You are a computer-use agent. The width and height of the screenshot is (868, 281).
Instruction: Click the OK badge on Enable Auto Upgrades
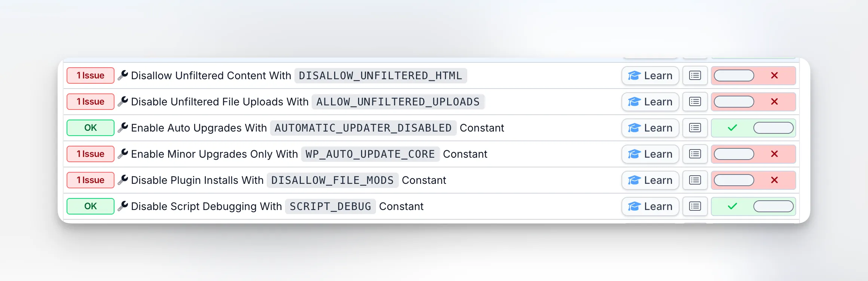pos(90,128)
